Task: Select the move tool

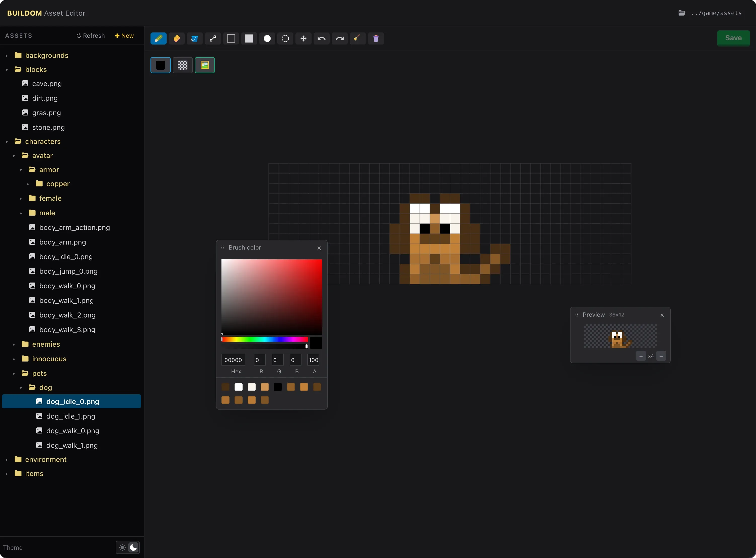Action: [x=304, y=38]
